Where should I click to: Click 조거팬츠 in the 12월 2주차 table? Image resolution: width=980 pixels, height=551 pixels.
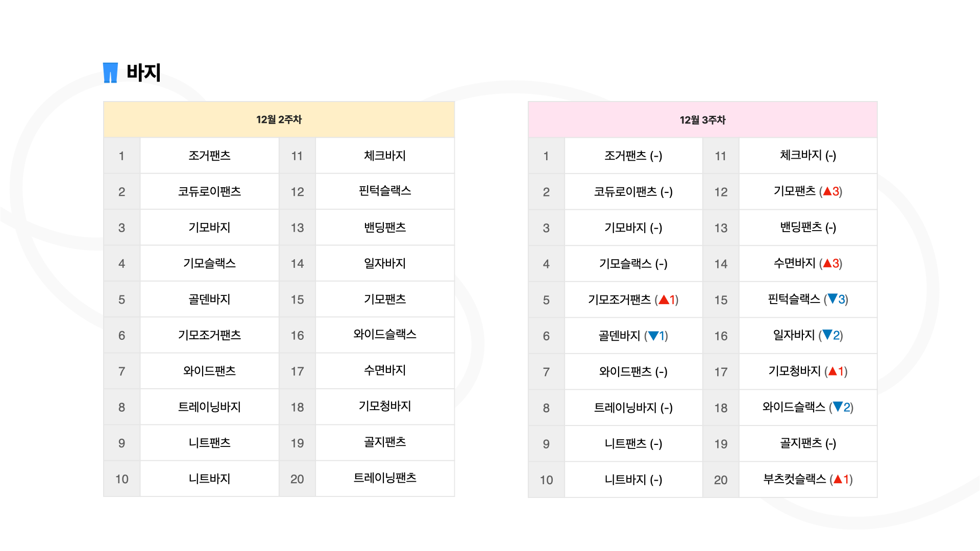point(209,156)
